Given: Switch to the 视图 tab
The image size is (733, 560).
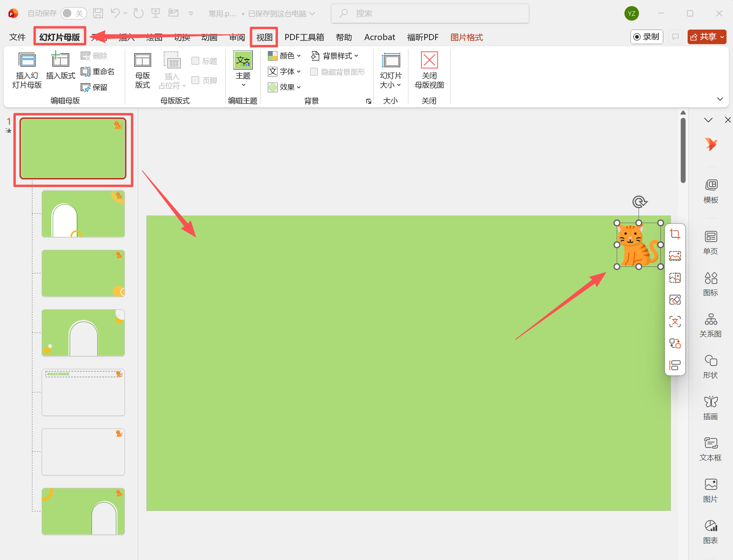Looking at the screenshot, I should pos(264,37).
